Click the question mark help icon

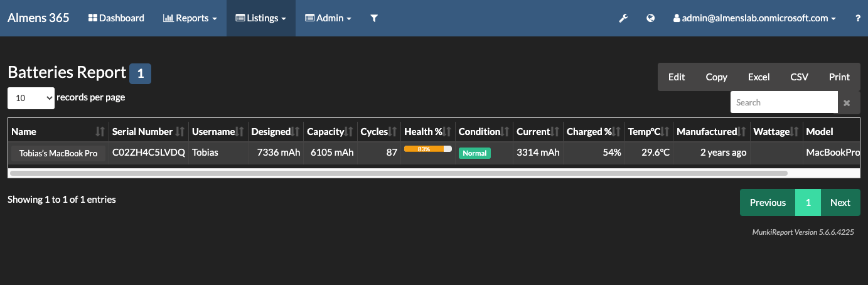pyautogui.click(x=858, y=18)
